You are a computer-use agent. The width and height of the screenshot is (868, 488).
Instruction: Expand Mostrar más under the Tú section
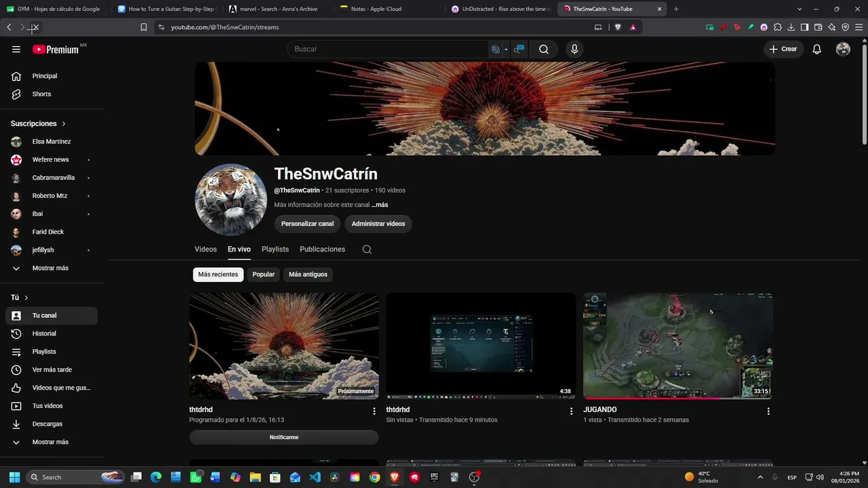point(52,442)
